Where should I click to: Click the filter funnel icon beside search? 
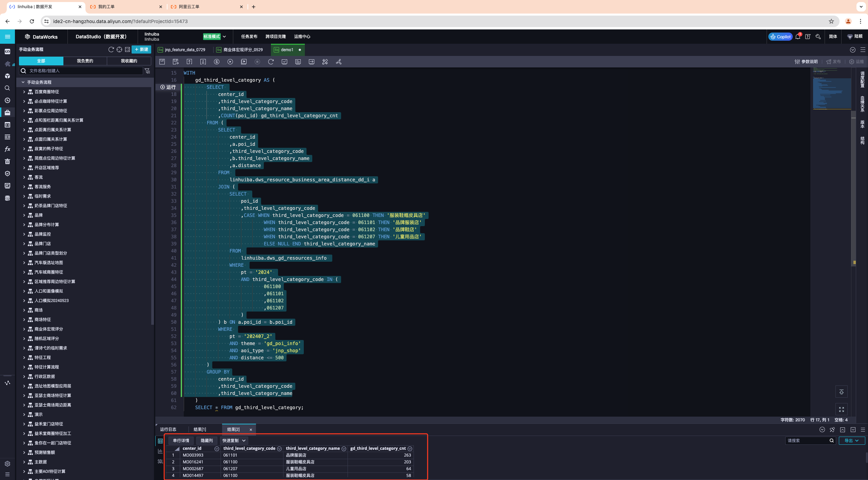(147, 71)
